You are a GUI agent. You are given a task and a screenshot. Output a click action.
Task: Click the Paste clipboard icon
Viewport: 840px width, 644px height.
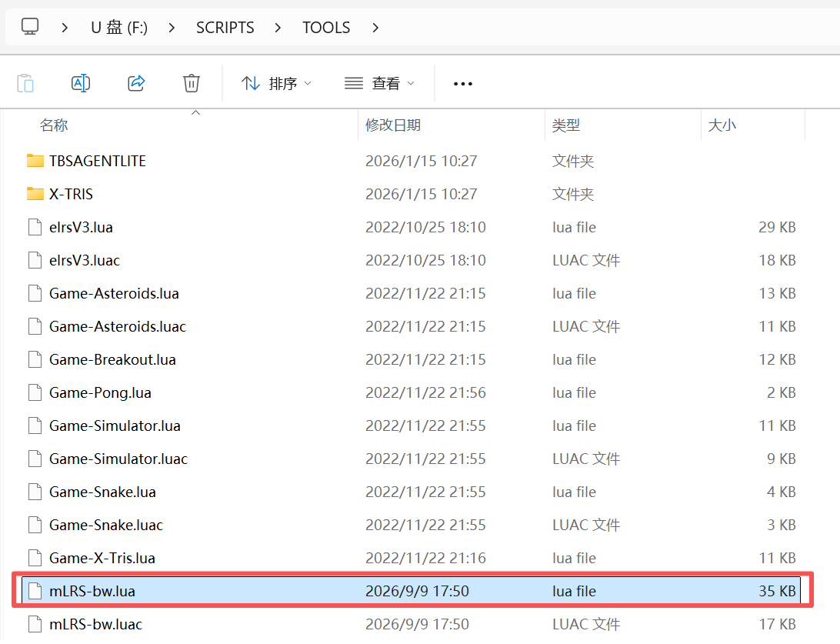point(25,83)
